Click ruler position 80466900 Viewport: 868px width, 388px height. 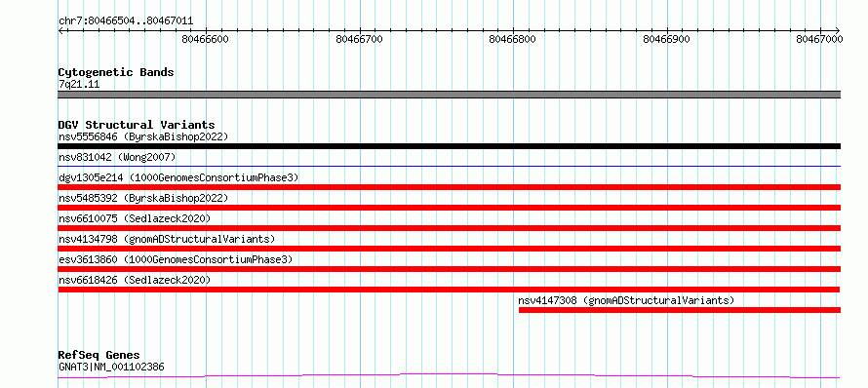click(666, 39)
